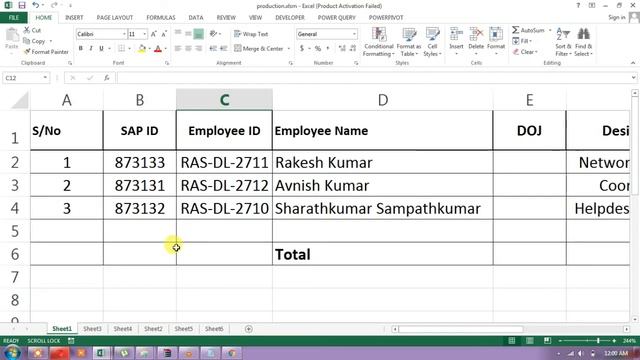Apply the red font color A
Screen dimensions: 640x360
pyautogui.click(x=158, y=49)
